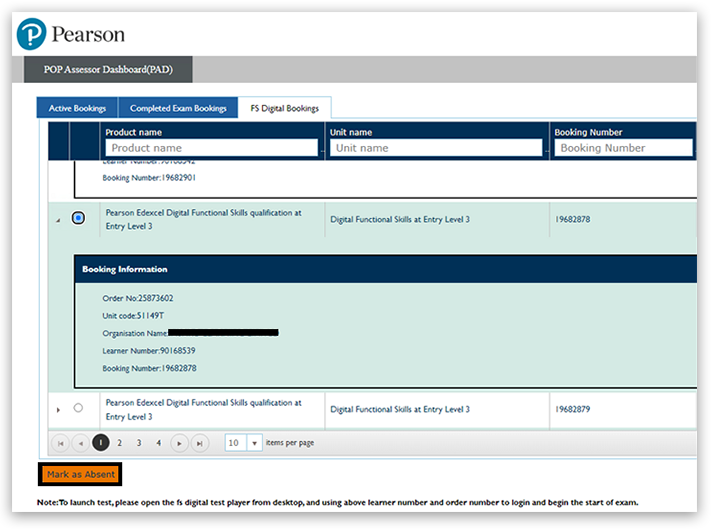Go to the previous page arrow
Screen dimensions: 715x530
80,443
